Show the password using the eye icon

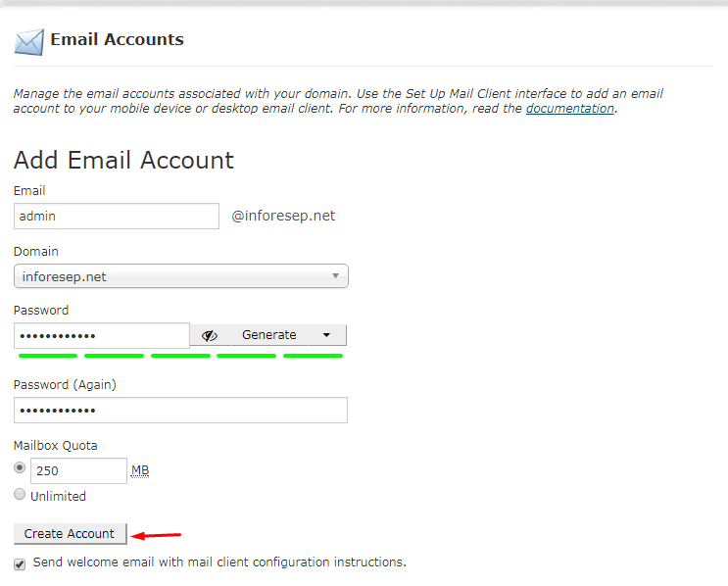click(x=209, y=335)
